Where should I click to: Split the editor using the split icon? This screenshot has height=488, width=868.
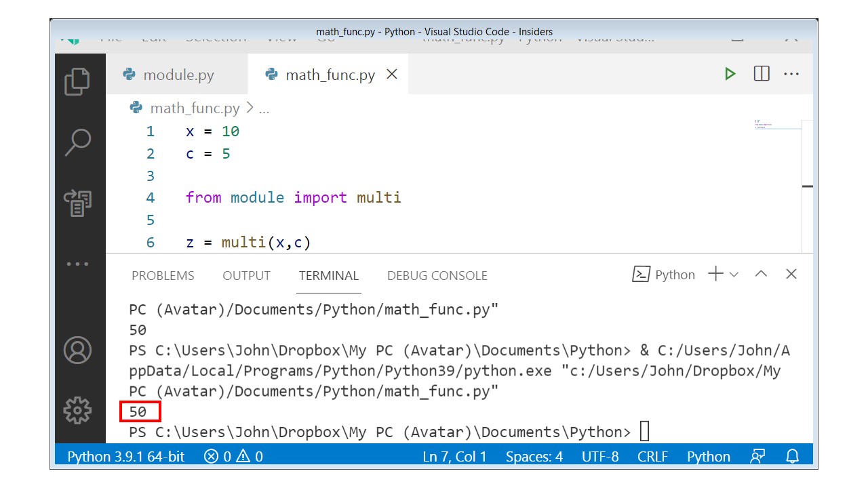pyautogui.click(x=761, y=74)
